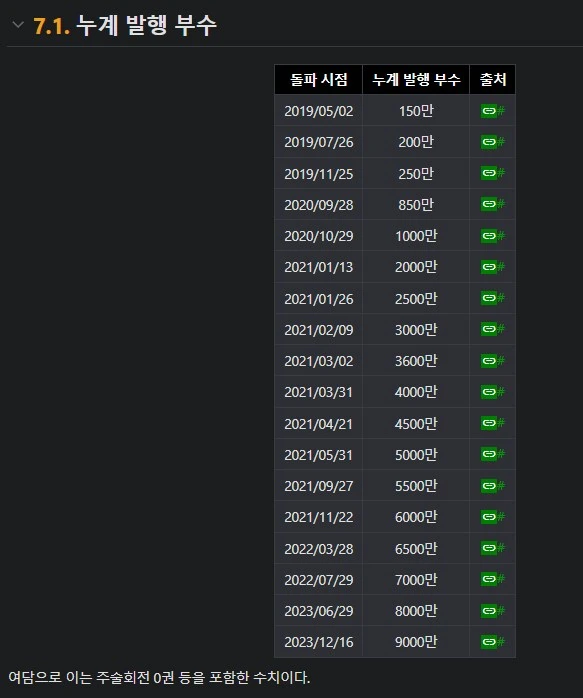Open source link for 2021/09/27 row
Viewport: 583px width, 698px height.
pyautogui.click(x=493, y=485)
